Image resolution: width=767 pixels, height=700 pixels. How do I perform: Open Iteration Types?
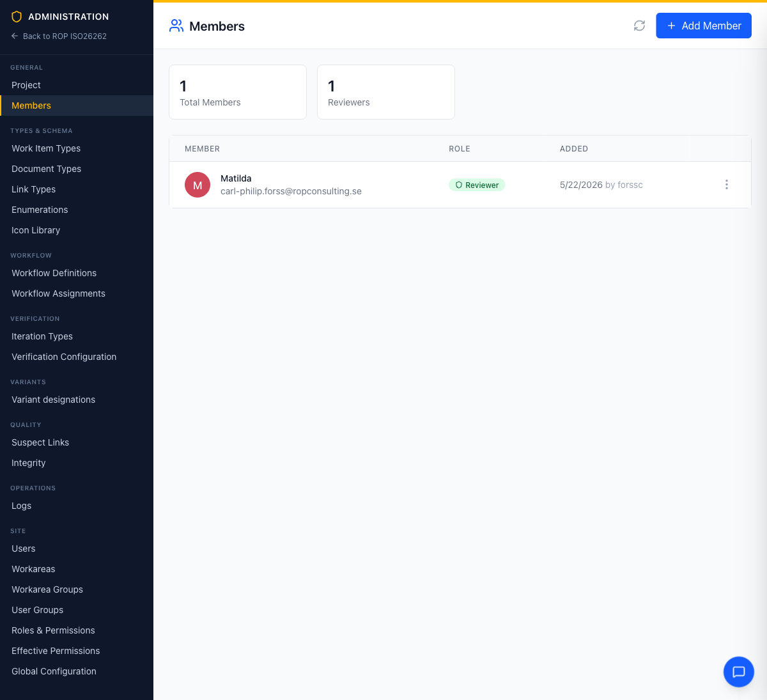[x=77, y=336]
